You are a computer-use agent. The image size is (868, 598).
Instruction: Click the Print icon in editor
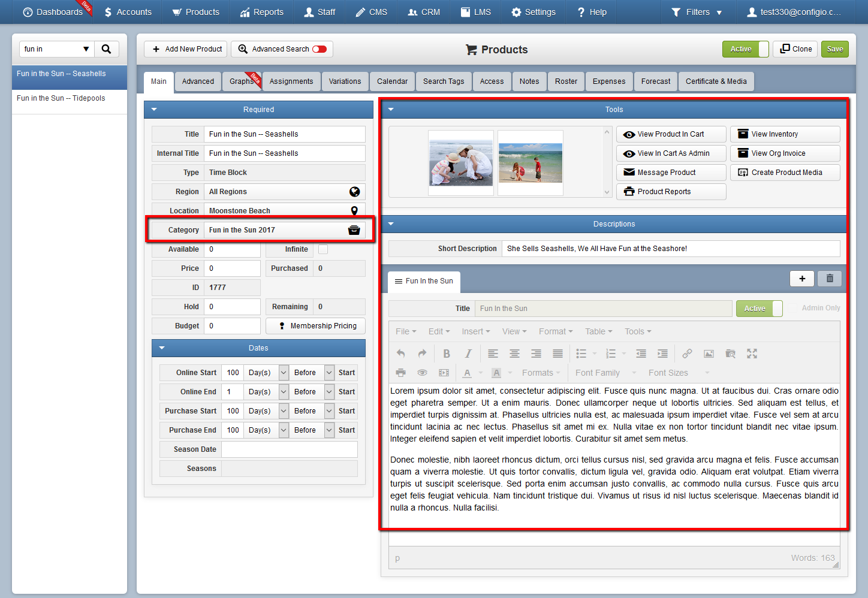click(x=401, y=373)
